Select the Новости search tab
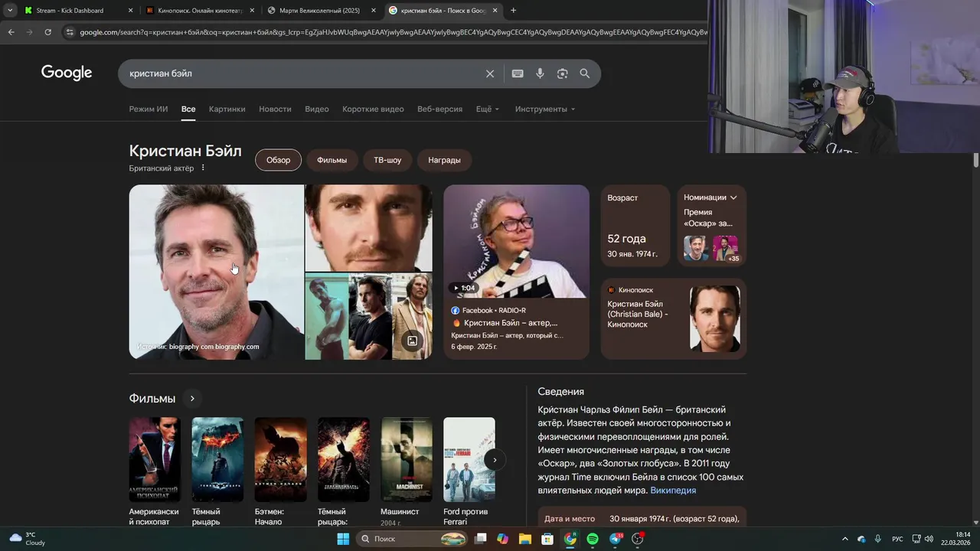The width and height of the screenshot is (980, 551). coord(275,109)
